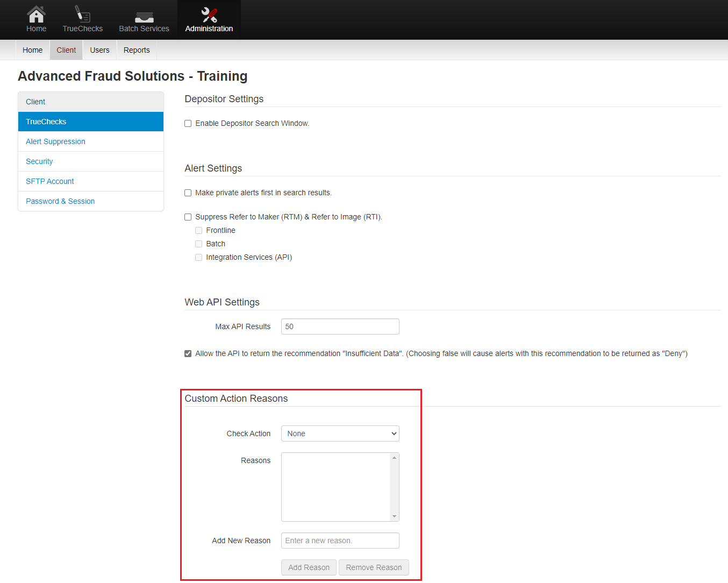The width and height of the screenshot is (728, 583).
Task: Click the Home house icon
Action: click(36, 14)
